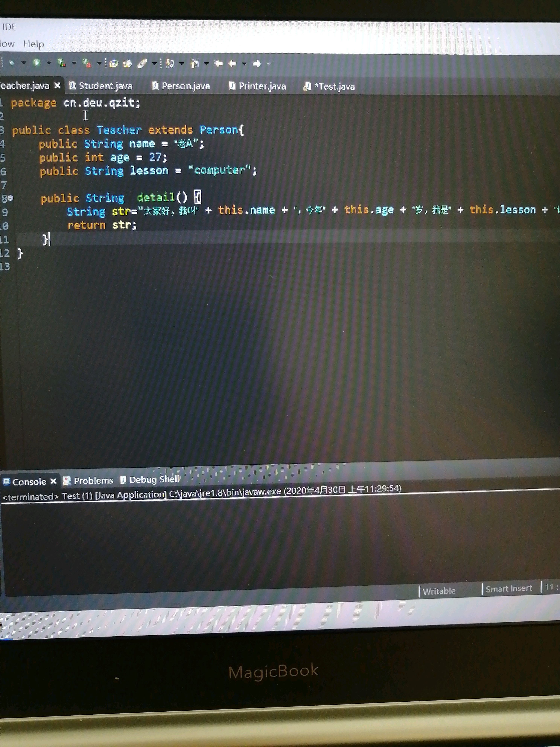The image size is (560, 747).
Task: Click the Debug Shell tab icon
Action: 123,480
